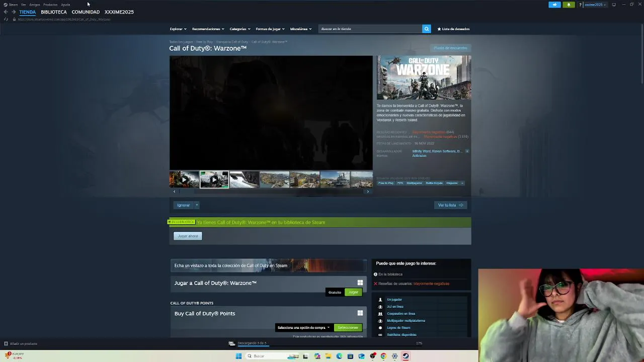Expand the Recomendaciones dropdown
The image size is (644, 362).
(208, 29)
